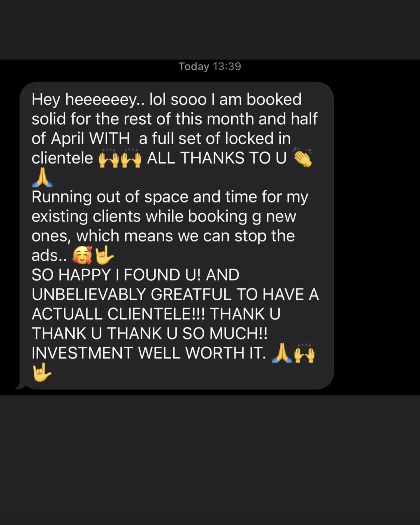Click the "UNBELIEVABLY GREATFUL" text

point(131,294)
